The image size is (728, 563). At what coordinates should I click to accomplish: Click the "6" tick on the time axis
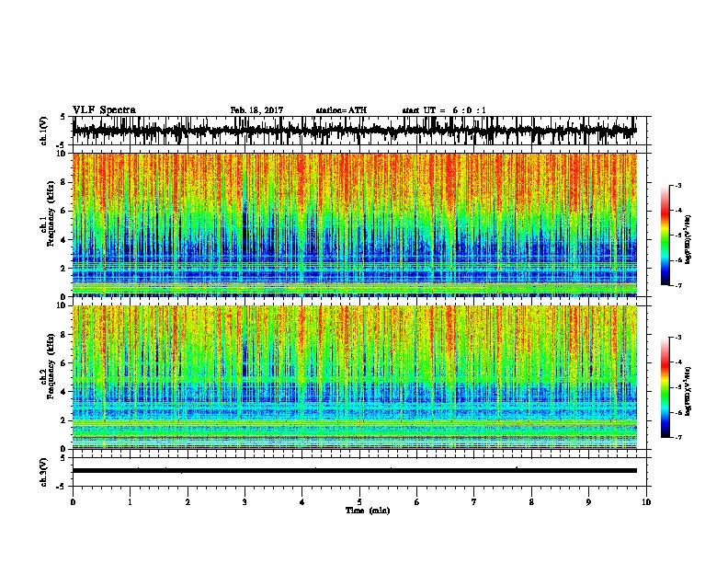[417, 502]
